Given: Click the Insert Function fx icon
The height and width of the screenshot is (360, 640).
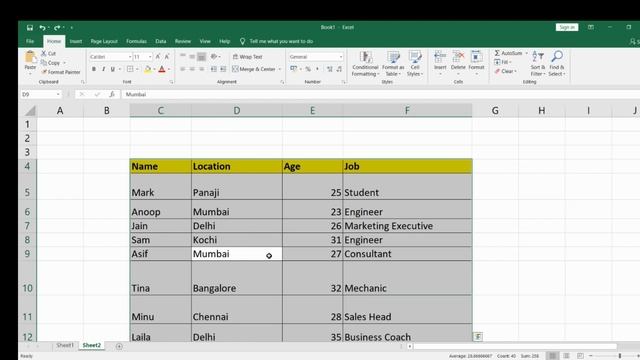Looking at the screenshot, I should (x=112, y=94).
